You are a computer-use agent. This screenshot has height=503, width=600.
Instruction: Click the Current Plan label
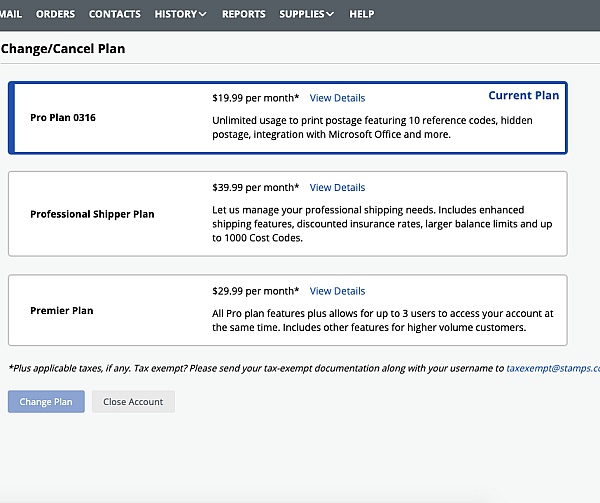click(523, 96)
